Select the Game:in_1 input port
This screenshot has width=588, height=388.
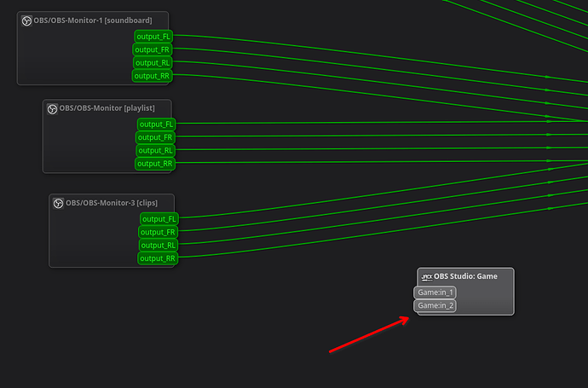coord(435,292)
